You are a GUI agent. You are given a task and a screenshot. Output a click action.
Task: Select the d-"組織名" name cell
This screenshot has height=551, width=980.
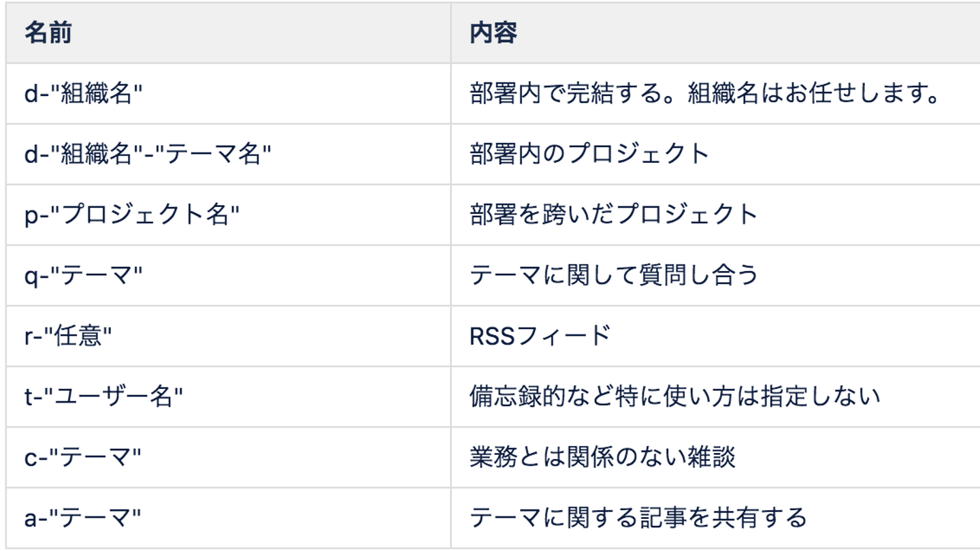84,94
